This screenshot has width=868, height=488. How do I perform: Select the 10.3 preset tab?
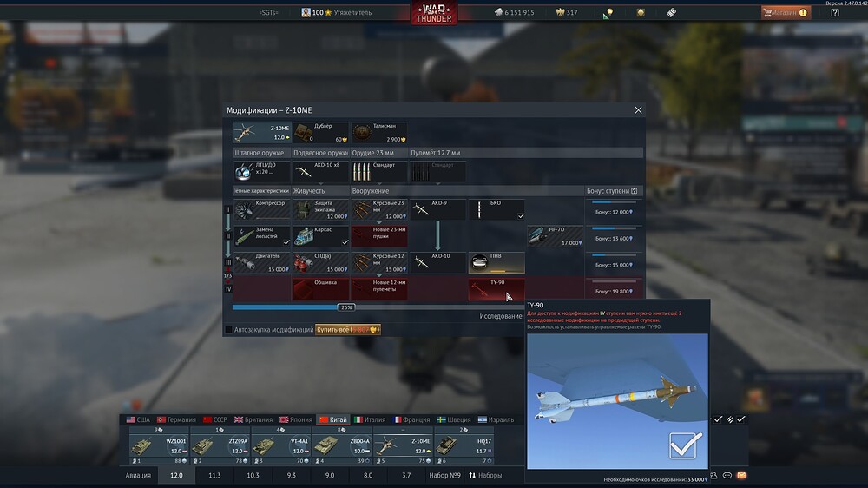point(253,475)
